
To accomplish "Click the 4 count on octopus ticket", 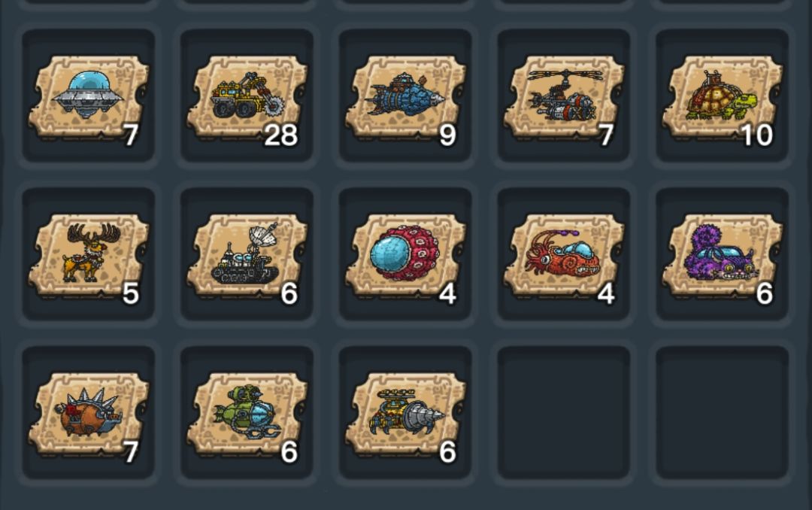I will (x=447, y=294).
